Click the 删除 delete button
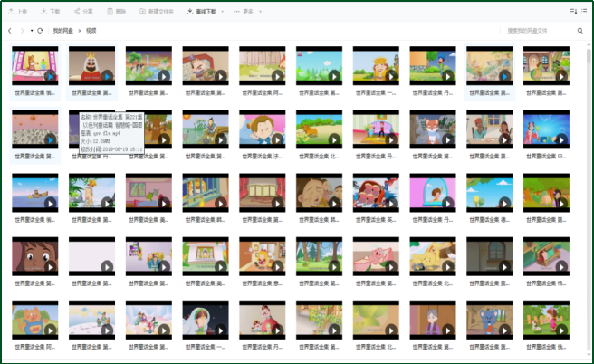 pyautogui.click(x=116, y=12)
